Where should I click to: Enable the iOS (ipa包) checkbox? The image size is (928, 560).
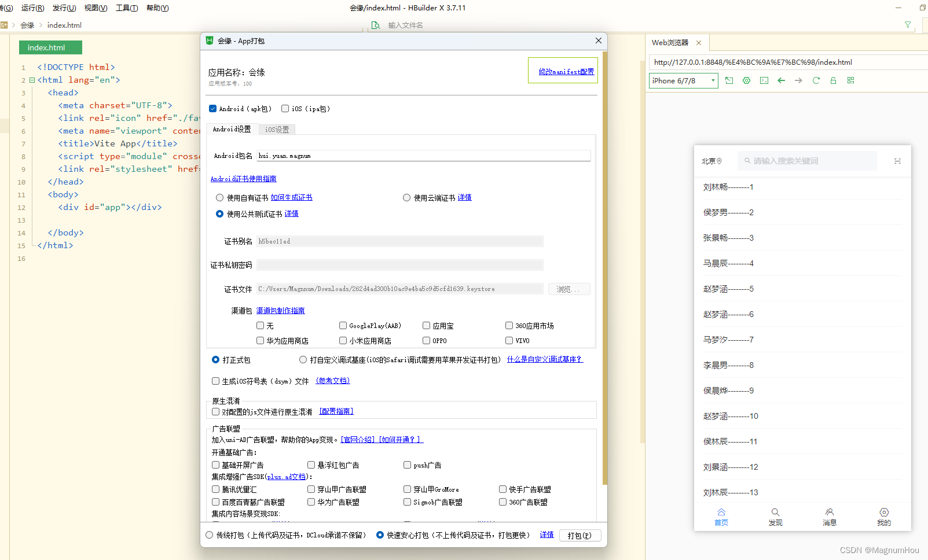tap(285, 108)
